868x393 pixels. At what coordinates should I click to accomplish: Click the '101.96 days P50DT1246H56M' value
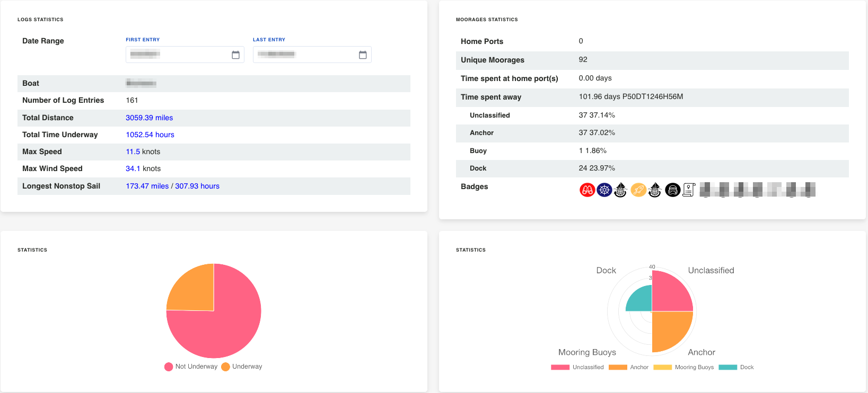click(x=631, y=97)
